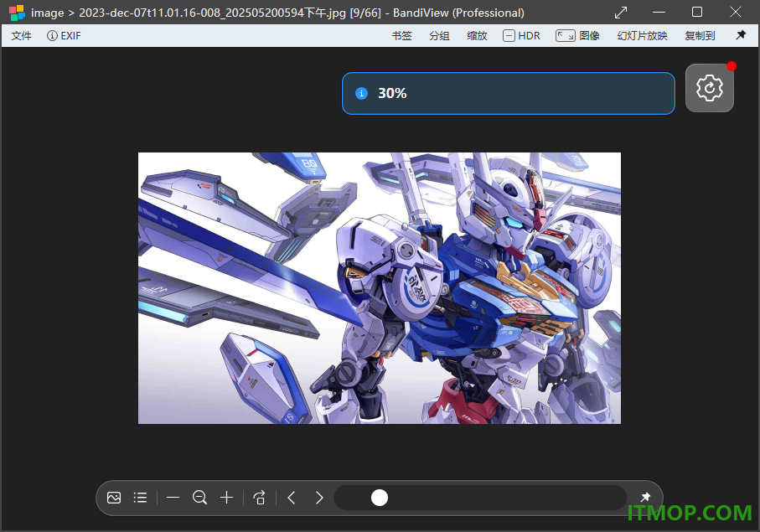
Task: Click the displayed Gundam image
Action: 379,288
